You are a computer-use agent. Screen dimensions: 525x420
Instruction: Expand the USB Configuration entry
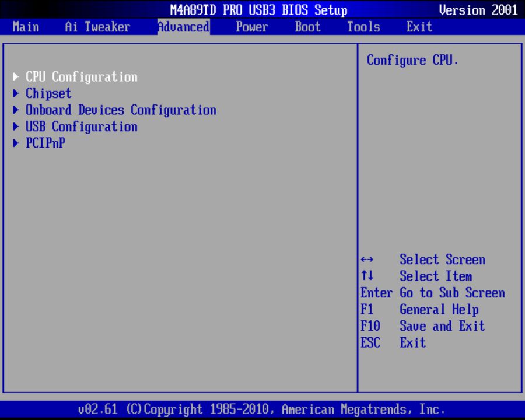[82, 127]
